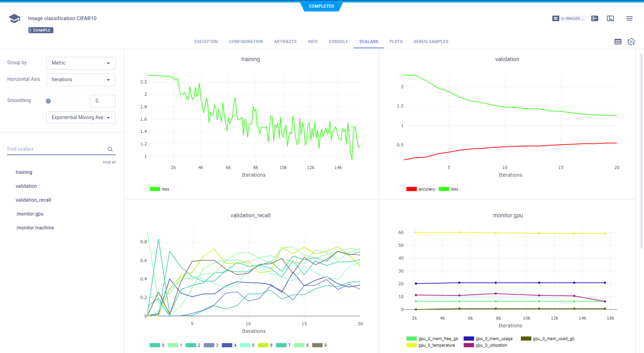Click the auto-refresh icon
The image size is (644, 353).
tap(631, 42)
